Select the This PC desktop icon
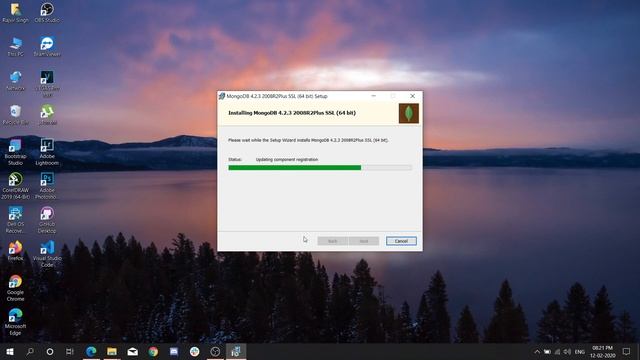 tap(16, 47)
